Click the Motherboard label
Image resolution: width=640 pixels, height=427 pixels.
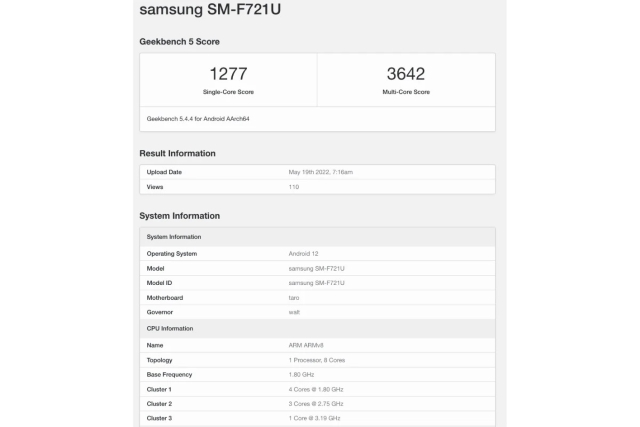click(164, 298)
